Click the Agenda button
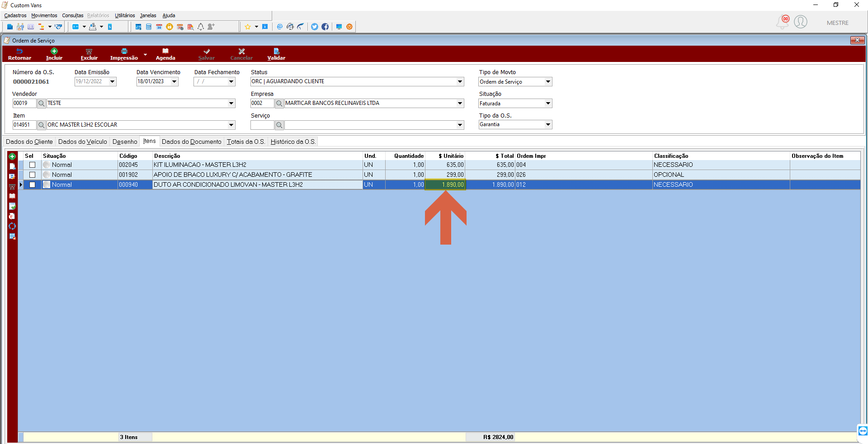 (x=165, y=54)
